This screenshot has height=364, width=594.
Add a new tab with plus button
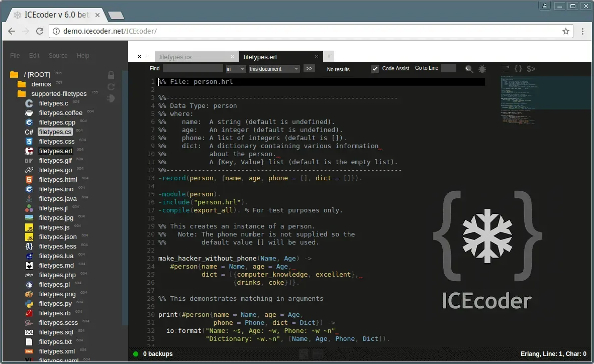tap(329, 56)
